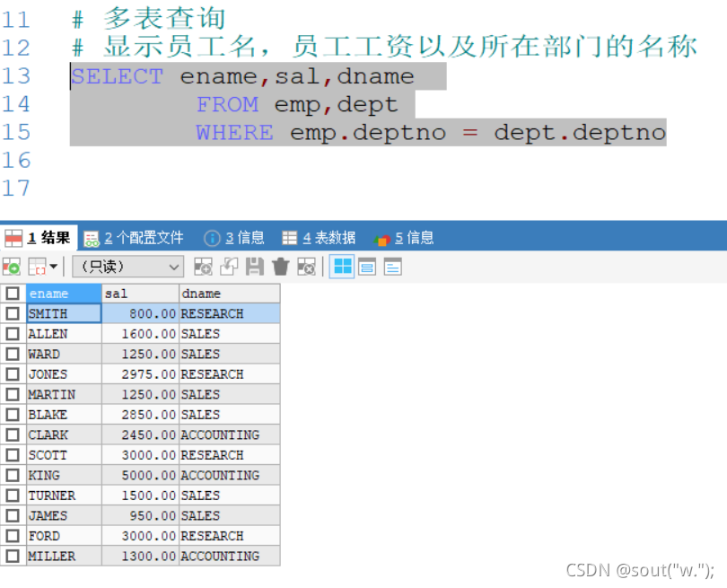Click the FROM keyword on line 14

point(227,104)
